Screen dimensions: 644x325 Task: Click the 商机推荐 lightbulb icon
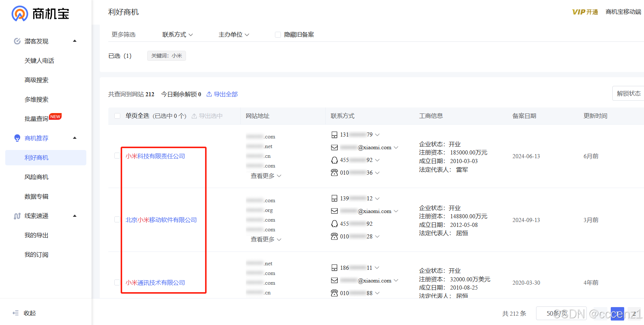[x=17, y=138]
